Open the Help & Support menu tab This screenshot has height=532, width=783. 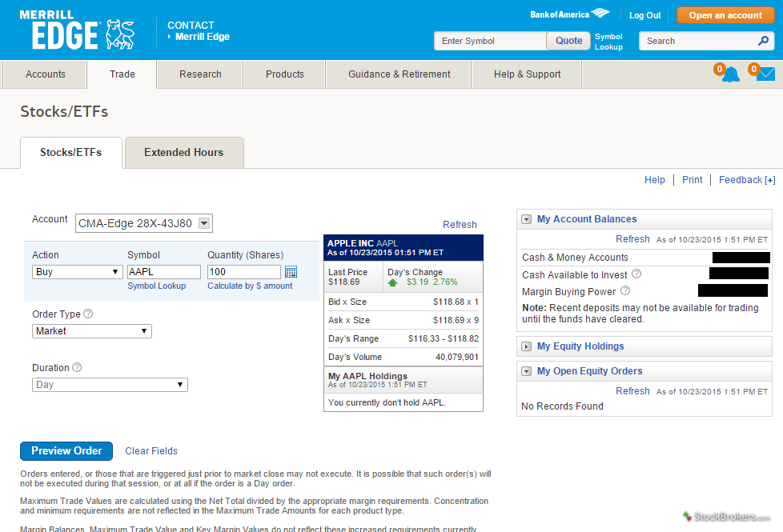[528, 74]
